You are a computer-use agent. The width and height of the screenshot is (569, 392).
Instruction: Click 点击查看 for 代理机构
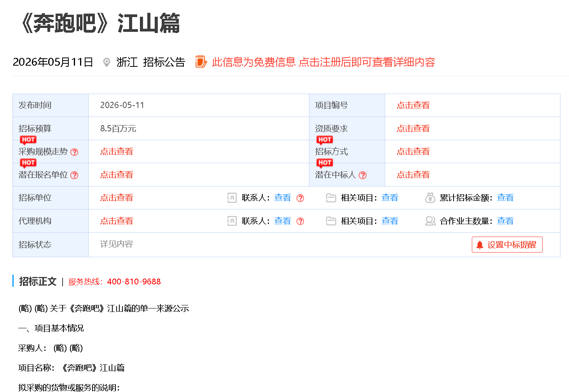click(117, 221)
